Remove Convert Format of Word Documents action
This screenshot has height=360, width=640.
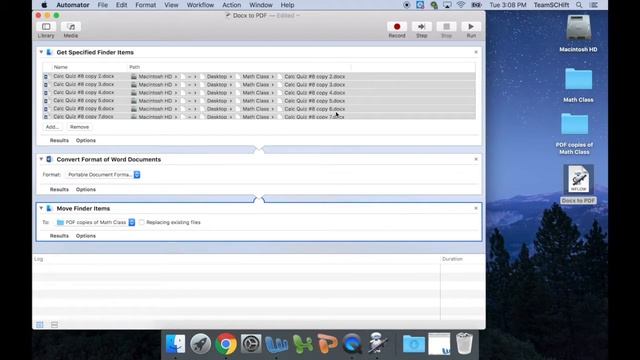click(476, 159)
